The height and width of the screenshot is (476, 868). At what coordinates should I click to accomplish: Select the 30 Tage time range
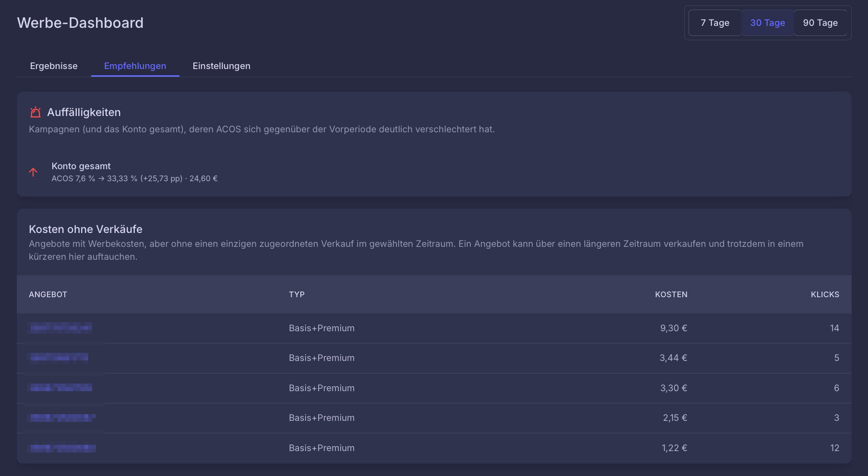[768, 23]
